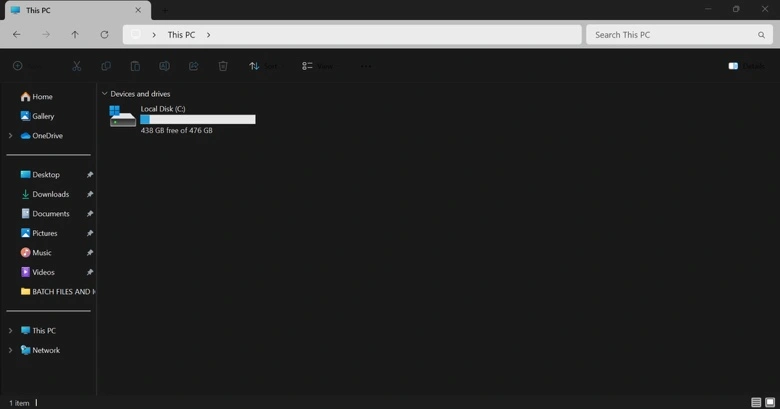
Task: Open Gallery in the sidebar
Action: click(x=37, y=116)
